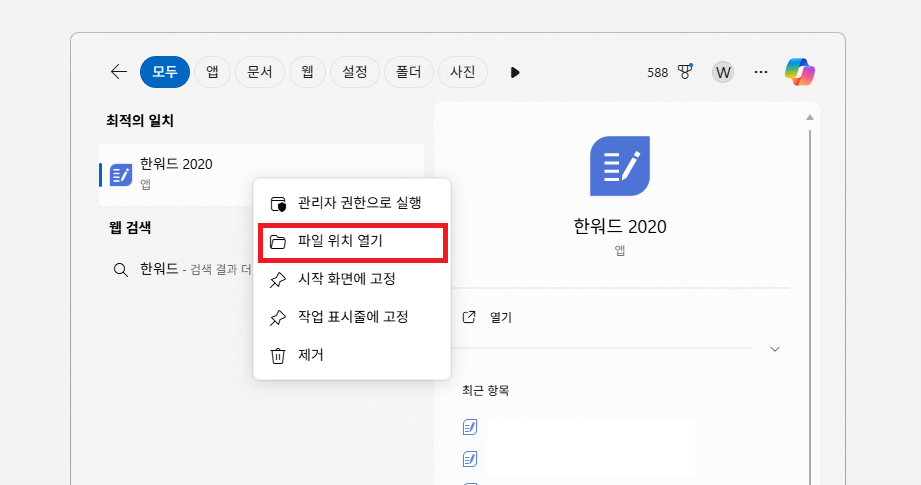Choose 시작 화면에 고정 from context menu
Viewport: 921px width, 485px height.
click(352, 279)
